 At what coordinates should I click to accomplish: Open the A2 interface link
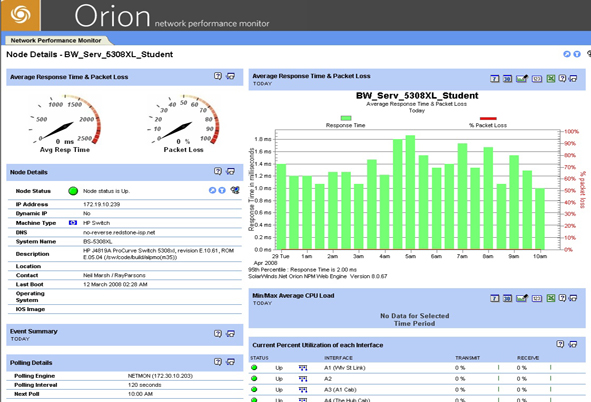point(328,379)
